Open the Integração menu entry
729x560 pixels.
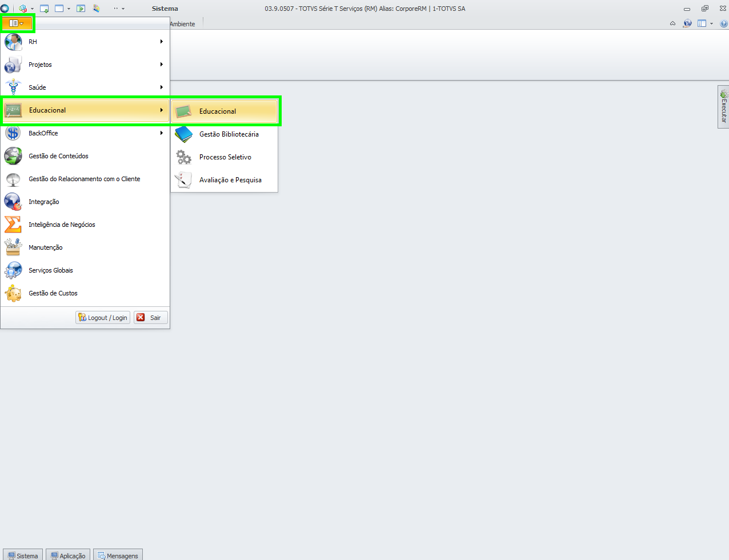tap(85, 202)
